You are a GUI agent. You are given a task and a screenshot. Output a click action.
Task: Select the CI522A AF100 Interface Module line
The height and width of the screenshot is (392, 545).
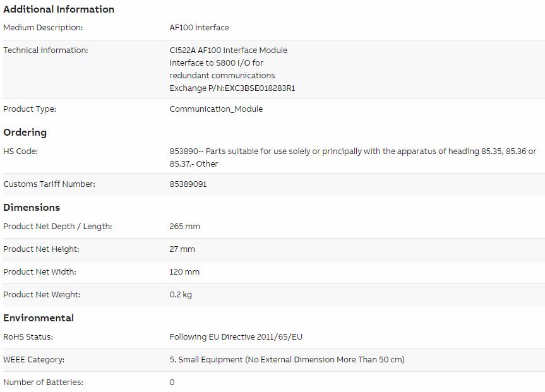click(229, 50)
